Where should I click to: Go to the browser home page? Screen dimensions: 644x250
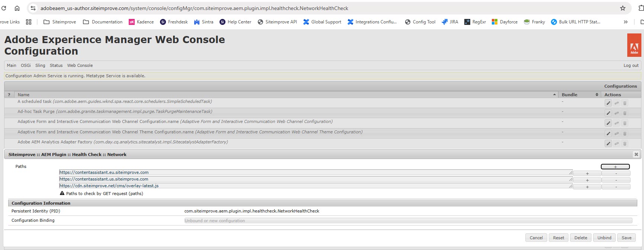17,8
